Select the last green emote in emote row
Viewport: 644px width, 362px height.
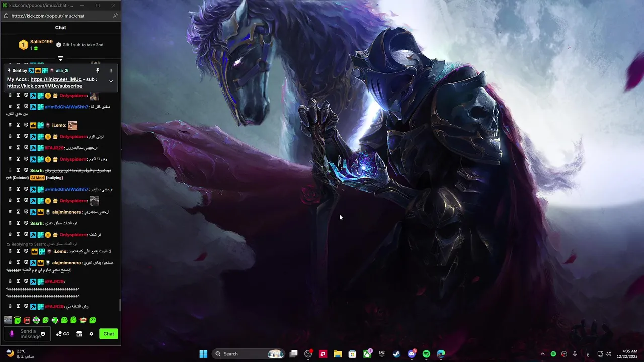93,320
